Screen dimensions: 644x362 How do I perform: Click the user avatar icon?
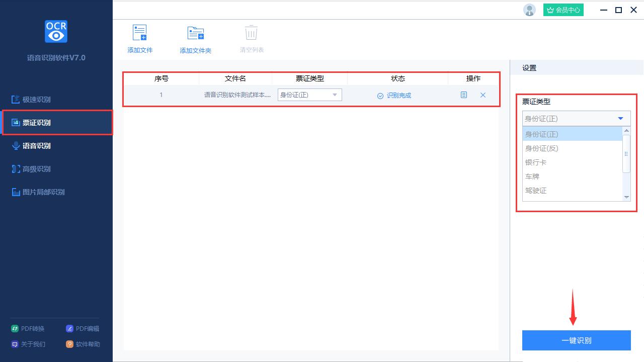tap(529, 10)
